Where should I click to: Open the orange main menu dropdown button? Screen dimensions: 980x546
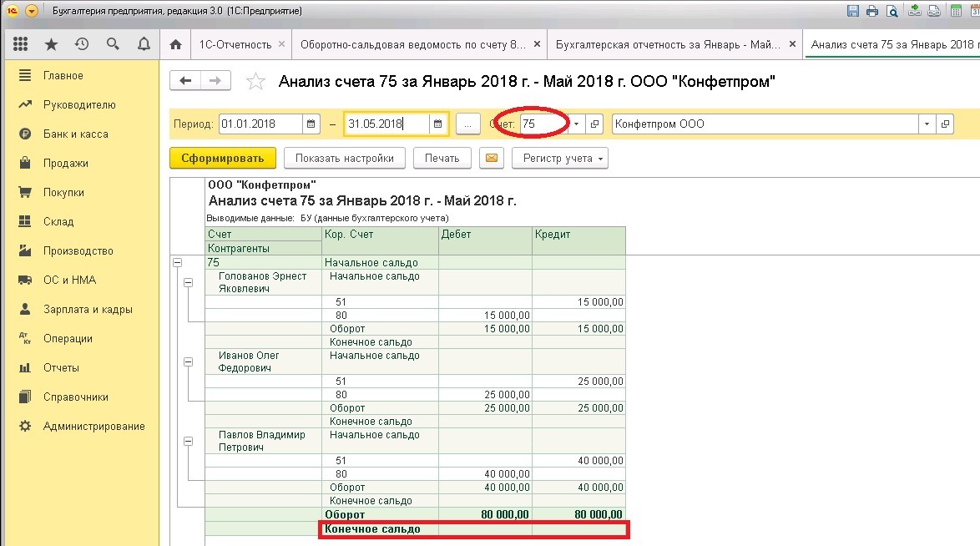[x=31, y=11]
